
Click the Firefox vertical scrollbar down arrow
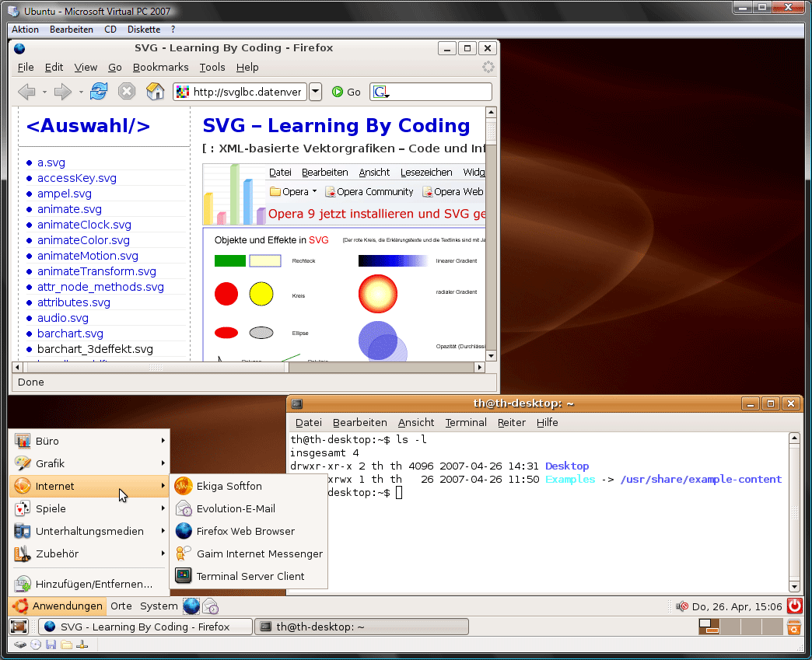[x=491, y=355]
